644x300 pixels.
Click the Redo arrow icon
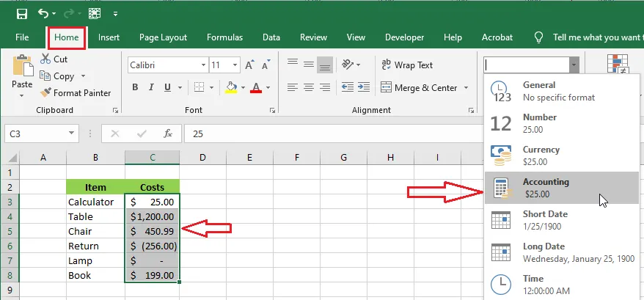point(69,13)
